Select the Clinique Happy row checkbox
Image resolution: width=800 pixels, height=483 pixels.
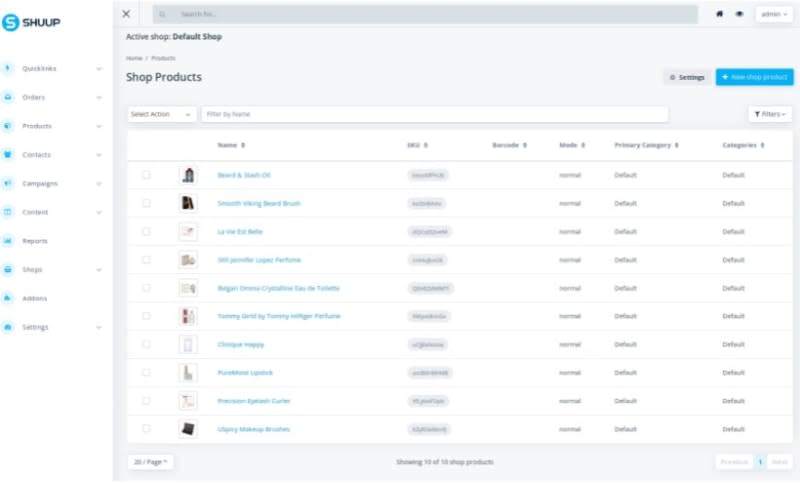tap(146, 344)
